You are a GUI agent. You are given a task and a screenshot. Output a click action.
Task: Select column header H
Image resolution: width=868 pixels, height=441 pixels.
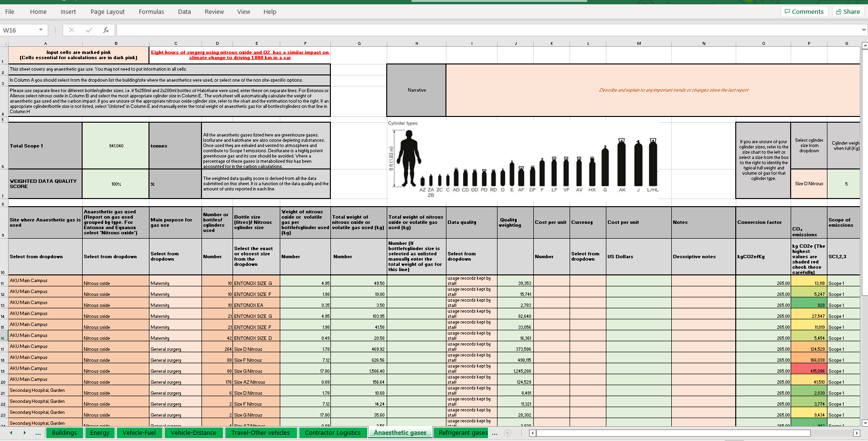(x=416, y=43)
